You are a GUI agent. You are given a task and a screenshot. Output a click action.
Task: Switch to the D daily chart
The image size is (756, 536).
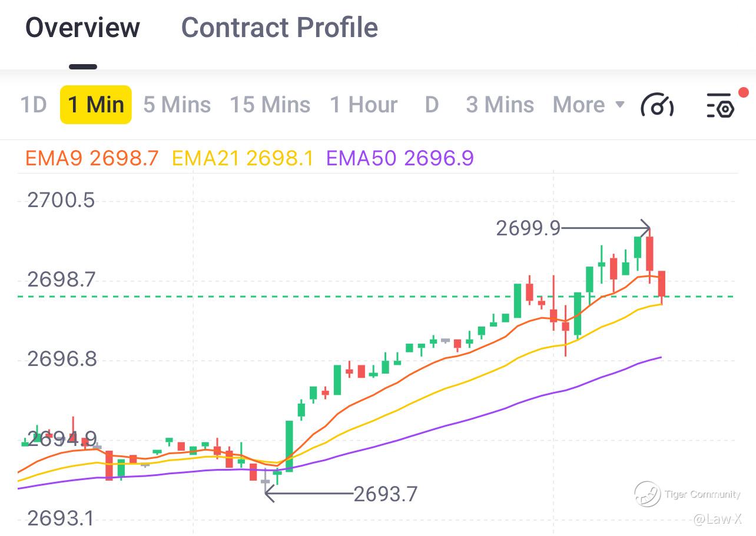click(432, 105)
